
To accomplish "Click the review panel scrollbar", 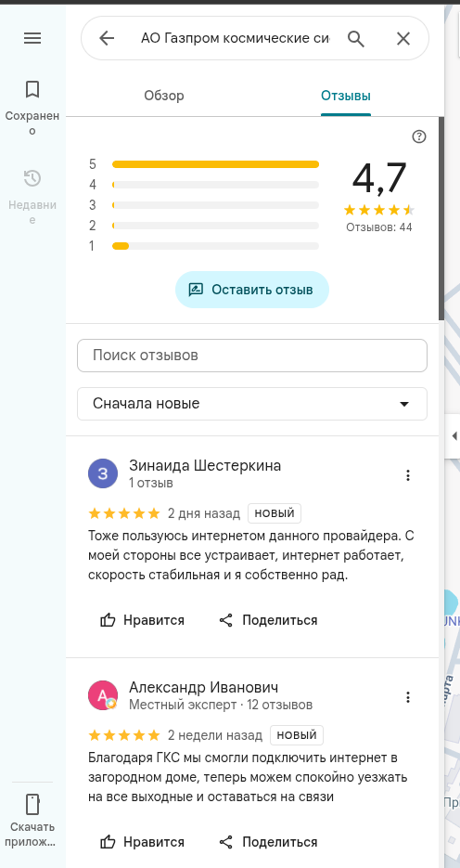I will 441,218.
